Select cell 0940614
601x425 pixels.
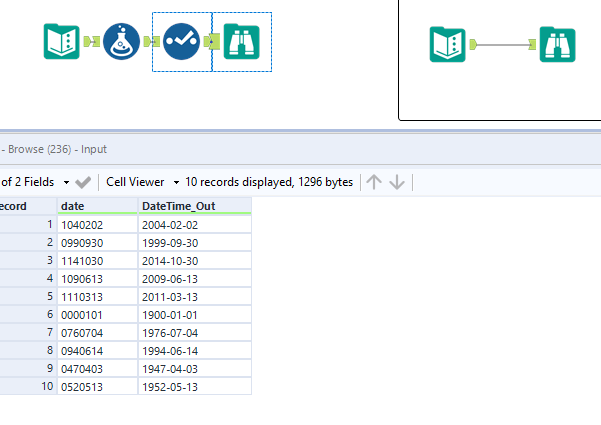coord(97,351)
